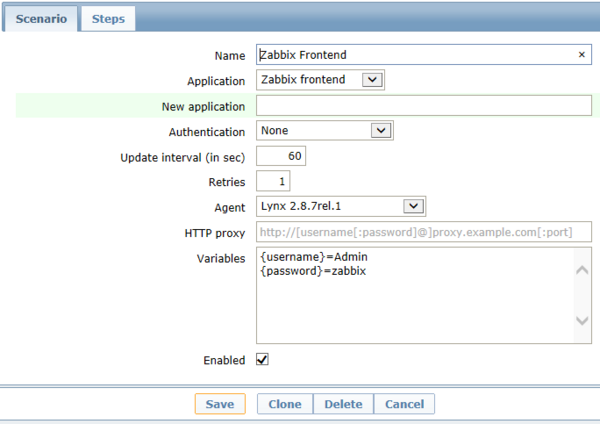The image size is (600, 424).
Task: Click the Variables box scrollbar track
Action: [582, 294]
